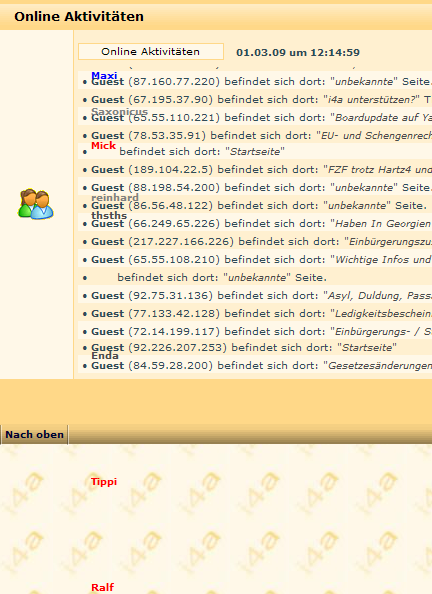
Task: Open the red Mick username link
Action: pyautogui.click(x=103, y=145)
